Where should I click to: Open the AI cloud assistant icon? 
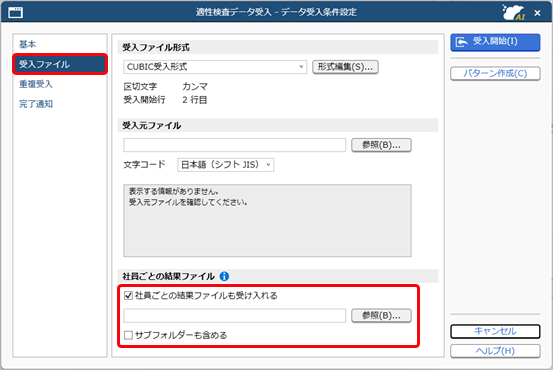coord(514,13)
